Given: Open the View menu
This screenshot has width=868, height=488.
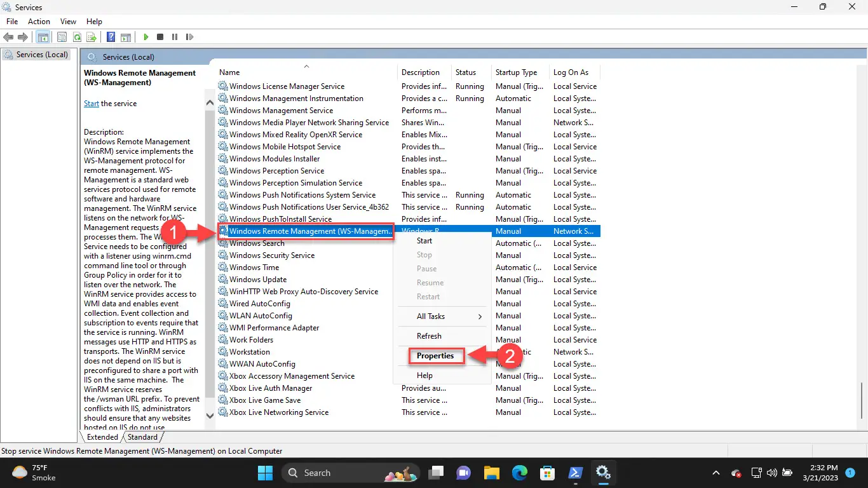Looking at the screenshot, I should 67,21.
